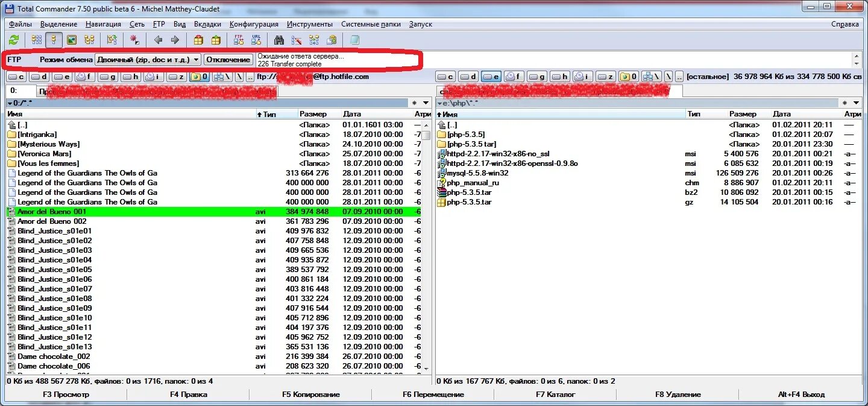Open the Справка menu
This screenshot has width=868, height=406.
(x=845, y=24)
